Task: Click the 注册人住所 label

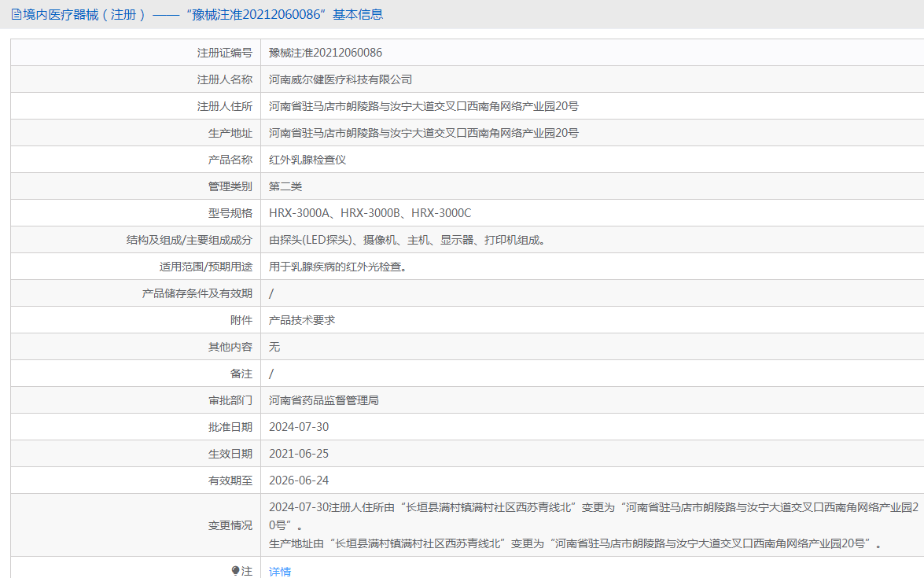Action: click(225, 106)
